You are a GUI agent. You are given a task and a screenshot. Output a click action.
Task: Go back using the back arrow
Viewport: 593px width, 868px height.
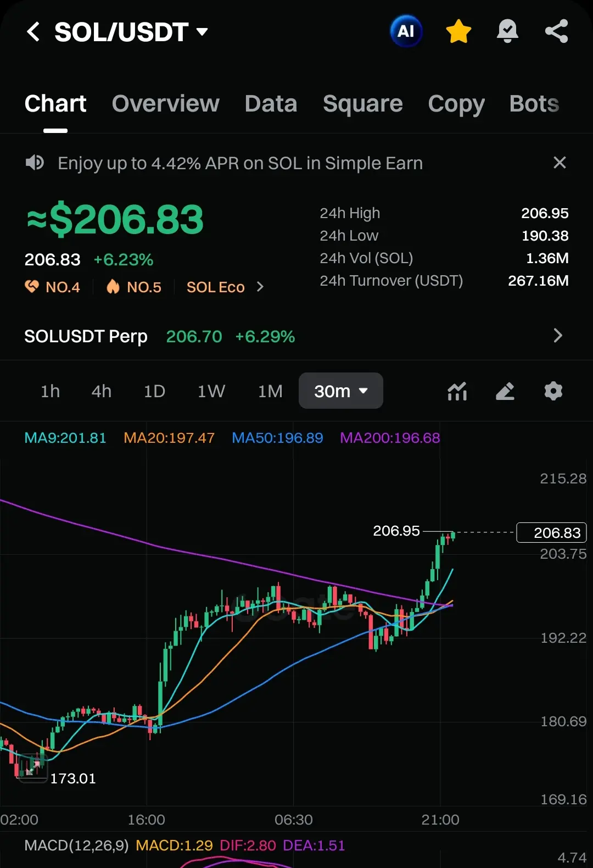pos(33,32)
